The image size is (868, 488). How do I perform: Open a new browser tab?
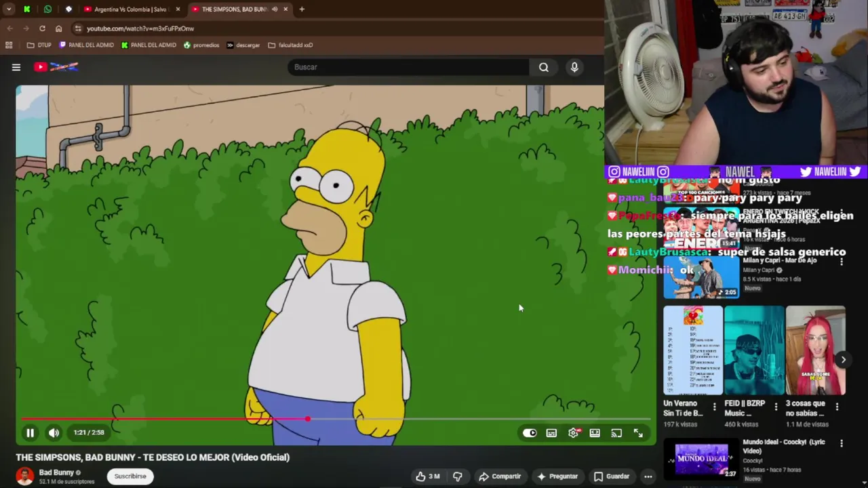tap(302, 9)
